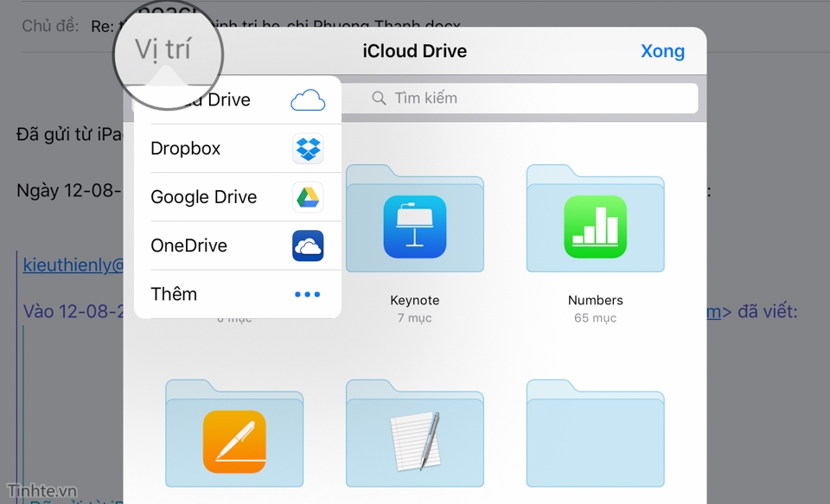Click the iCloud Drive title text
Screen dimensions: 830x504
tap(414, 51)
